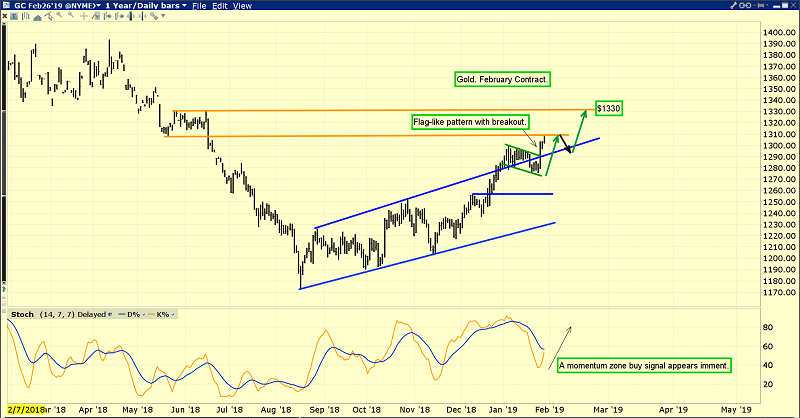Screen dimensions: 800x418
Task: Toggle the K% line options arrow
Action: click(172, 314)
